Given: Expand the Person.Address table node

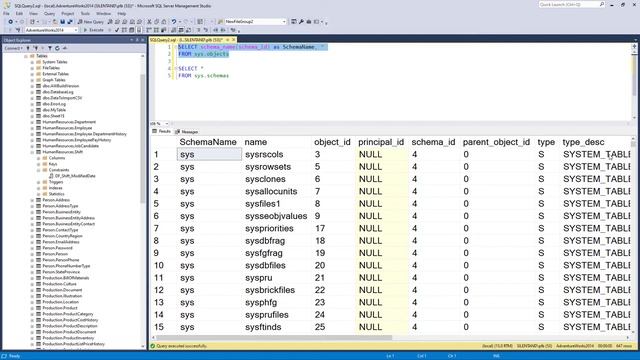Looking at the screenshot, I should 32,200.
